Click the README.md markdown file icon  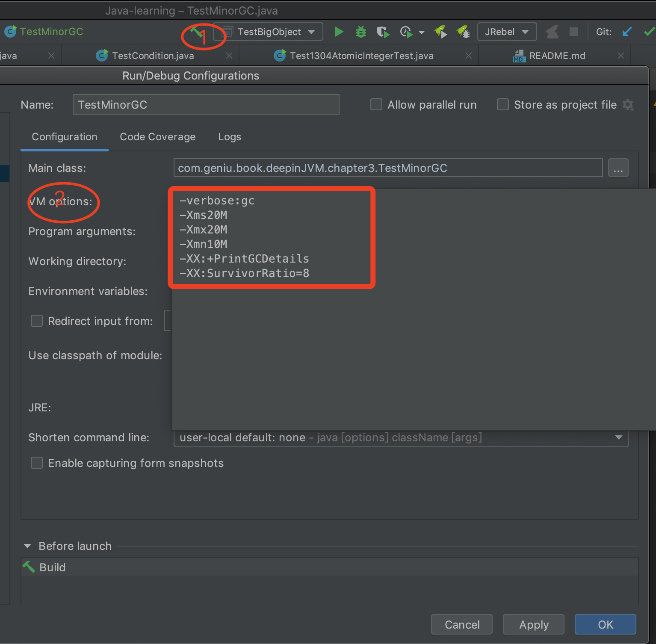point(519,56)
